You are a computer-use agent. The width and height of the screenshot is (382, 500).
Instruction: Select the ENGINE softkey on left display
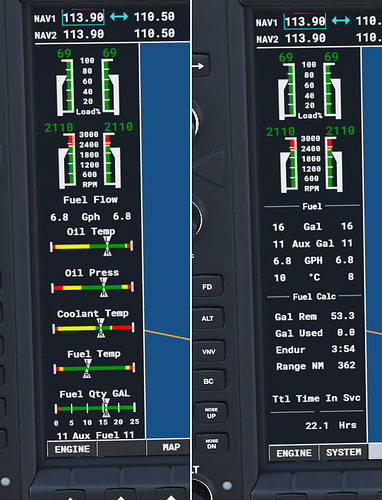[x=72, y=449]
